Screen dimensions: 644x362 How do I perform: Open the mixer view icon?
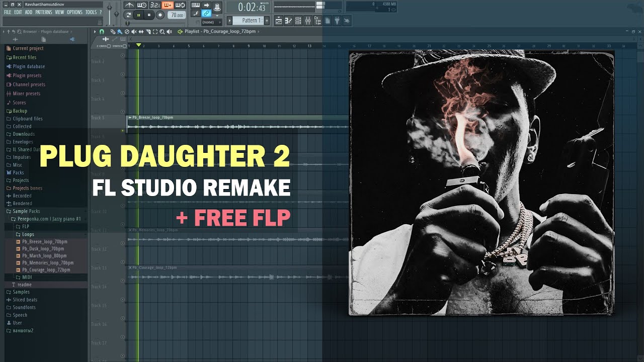click(307, 21)
